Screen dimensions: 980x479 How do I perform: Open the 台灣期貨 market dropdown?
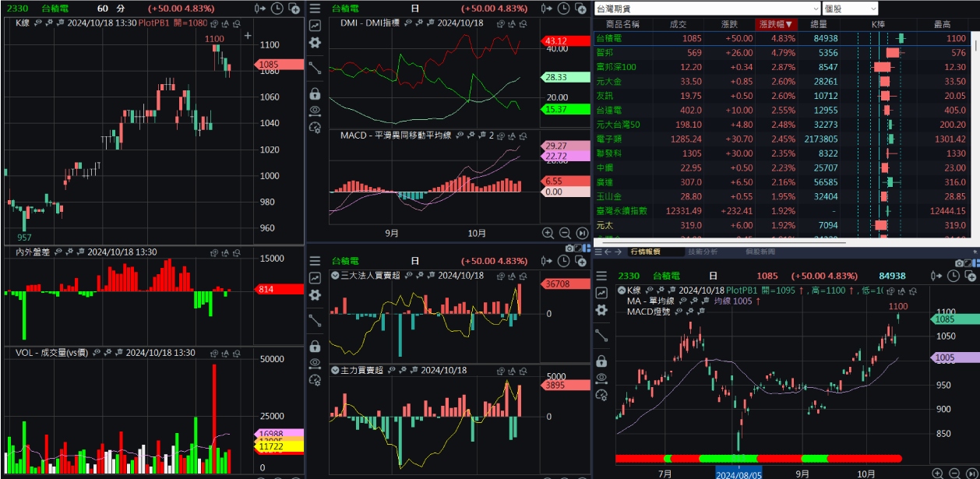707,9
